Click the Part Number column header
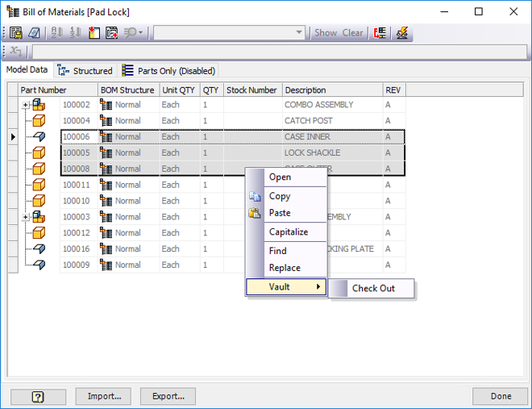532x409 pixels. pos(58,90)
